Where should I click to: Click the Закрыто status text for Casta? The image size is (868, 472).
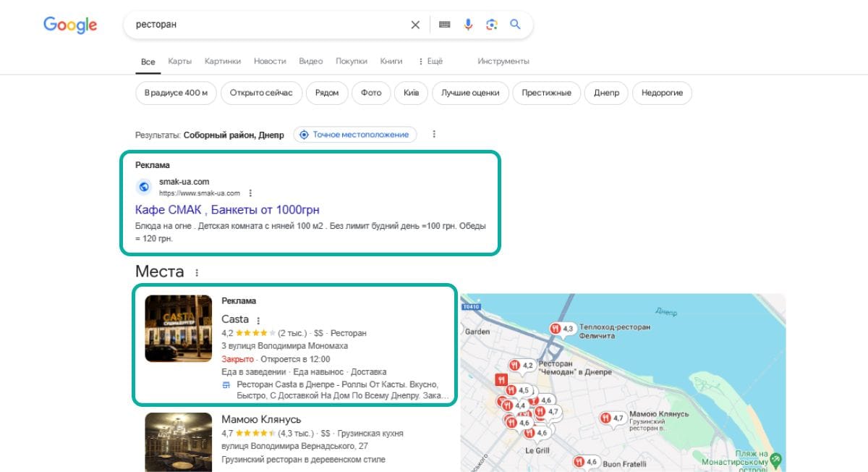(238, 359)
